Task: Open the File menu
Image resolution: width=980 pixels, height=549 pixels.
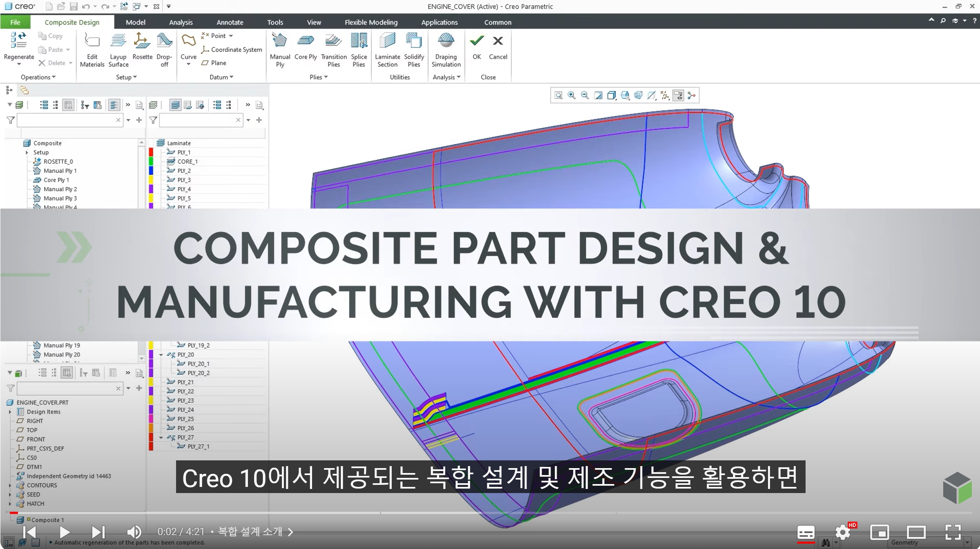Action: click(15, 22)
